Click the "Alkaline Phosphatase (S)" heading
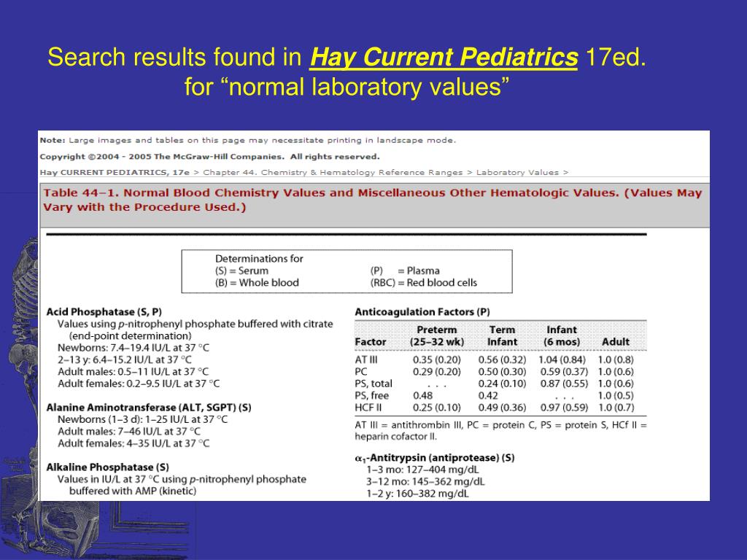The image size is (747, 560). [108, 467]
